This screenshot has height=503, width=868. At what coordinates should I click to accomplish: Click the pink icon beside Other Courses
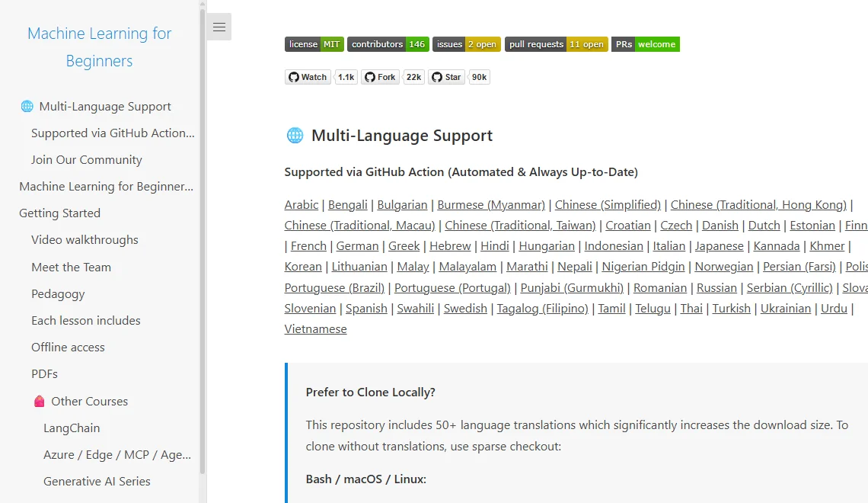(39, 401)
